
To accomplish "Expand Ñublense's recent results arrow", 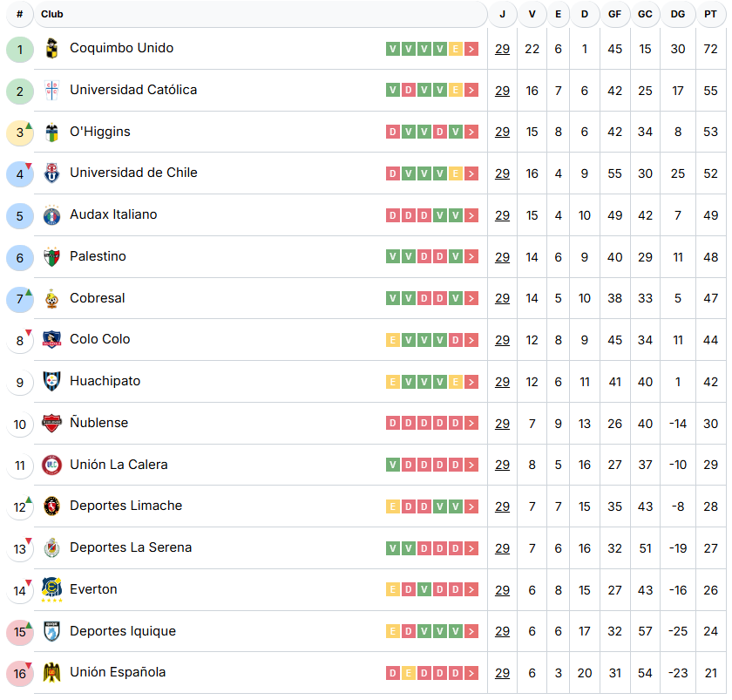I will click(471, 424).
